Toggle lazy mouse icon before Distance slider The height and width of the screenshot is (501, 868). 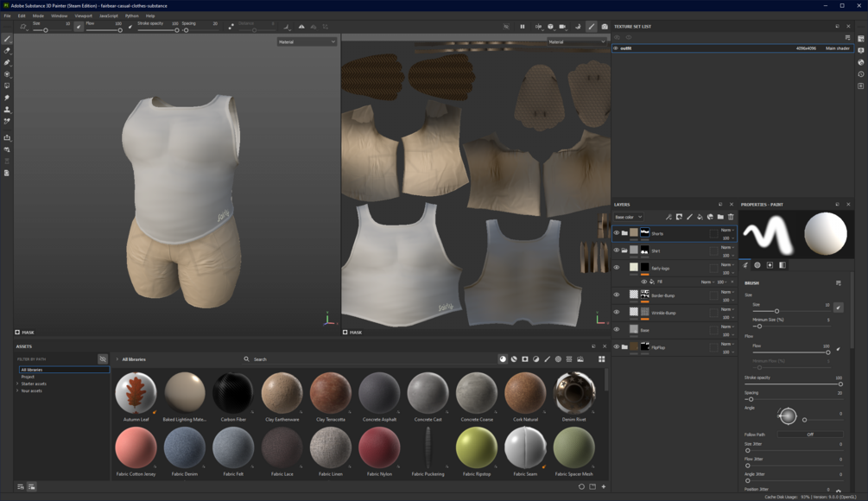pyautogui.click(x=231, y=27)
